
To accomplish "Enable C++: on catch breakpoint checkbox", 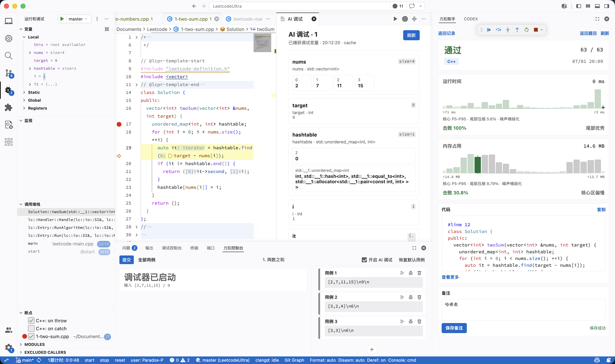I will 31,328.
